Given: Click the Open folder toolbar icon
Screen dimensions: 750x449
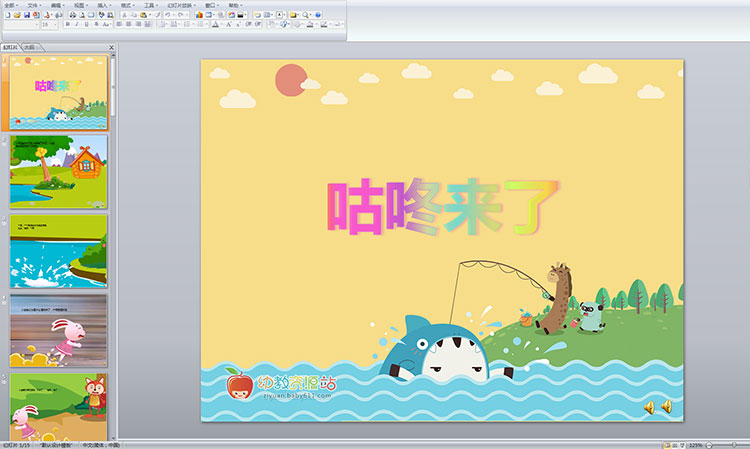Looking at the screenshot, I should click(17, 15).
